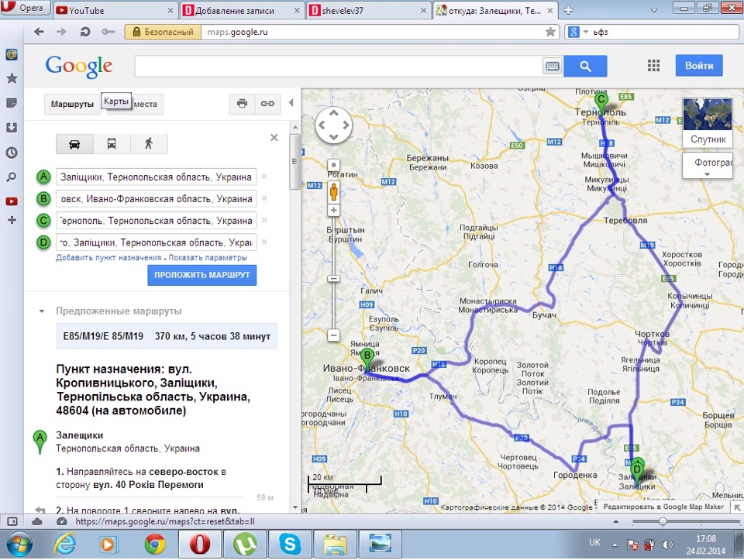Open the Opera sidebar bookmarks star panel
Screen dimensions: 744x560
pos(12,78)
